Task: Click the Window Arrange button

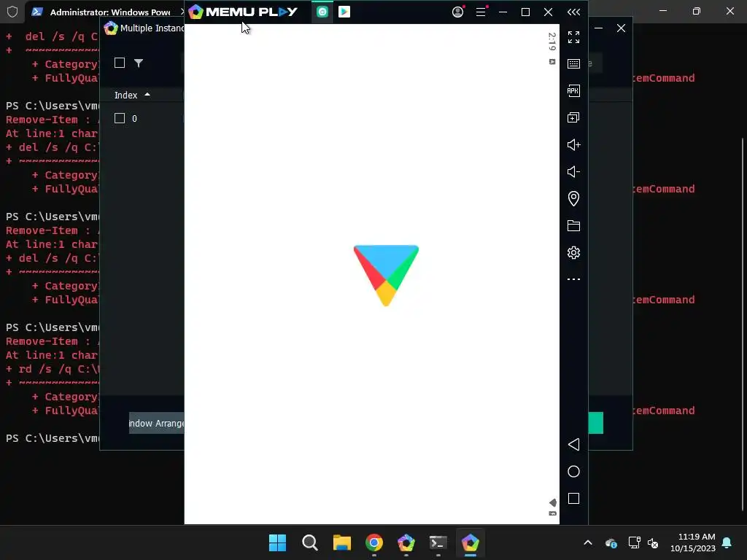Action: (156, 423)
